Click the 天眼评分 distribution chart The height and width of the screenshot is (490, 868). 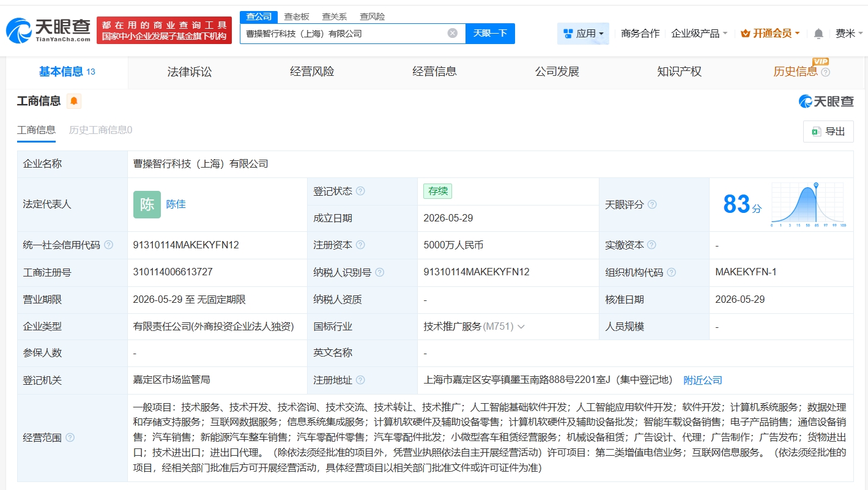pyautogui.click(x=807, y=204)
